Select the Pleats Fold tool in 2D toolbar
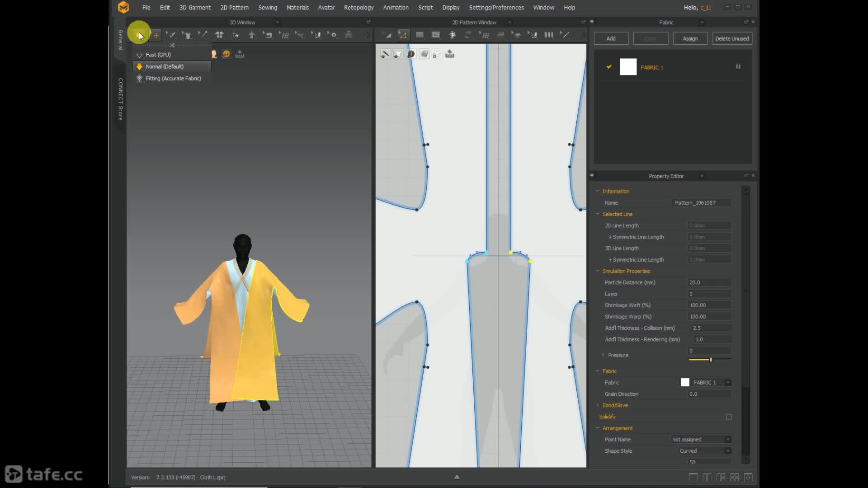 [549, 35]
